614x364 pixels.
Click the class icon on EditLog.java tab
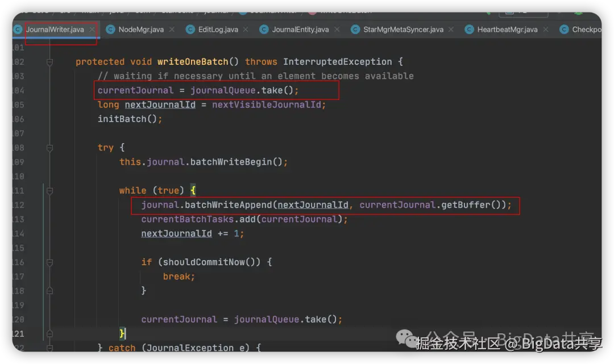pyautogui.click(x=190, y=30)
